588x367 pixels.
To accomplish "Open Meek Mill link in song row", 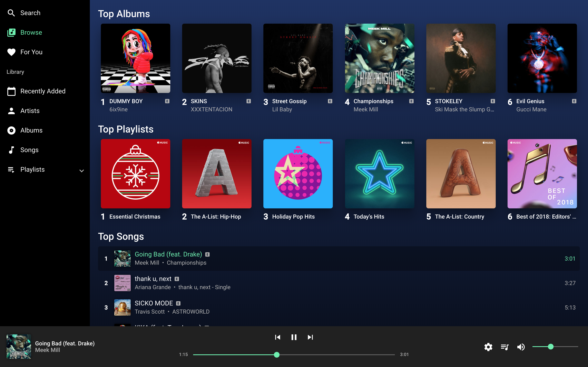I will pos(147,263).
